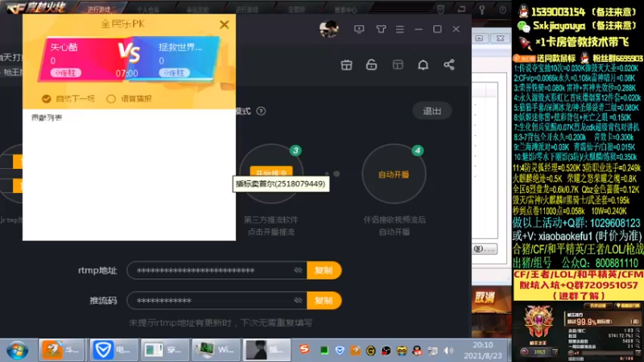
Task: Switch to the 穿... taskbar window
Action: [x=165, y=350]
